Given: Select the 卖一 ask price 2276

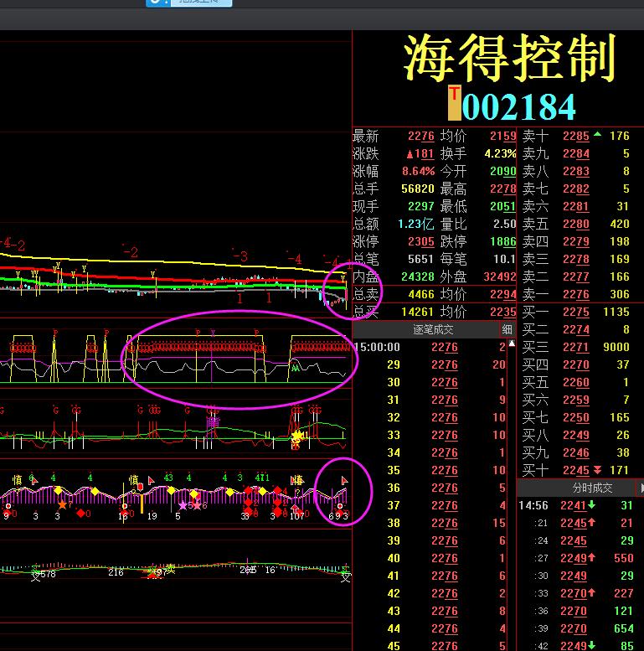Looking at the screenshot, I should click(576, 294).
